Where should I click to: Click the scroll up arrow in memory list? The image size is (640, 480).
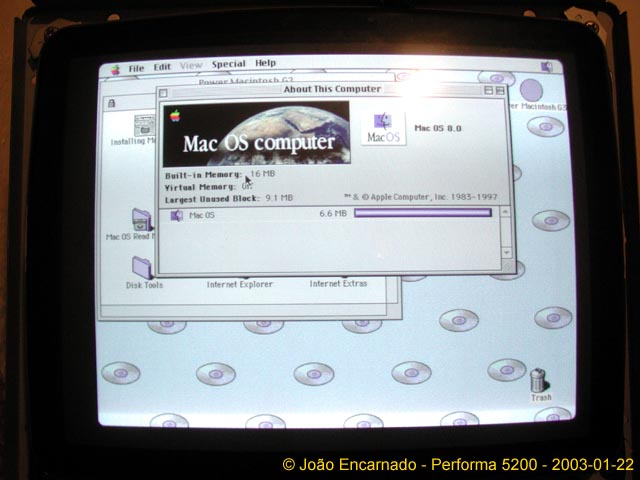pyautogui.click(x=506, y=211)
